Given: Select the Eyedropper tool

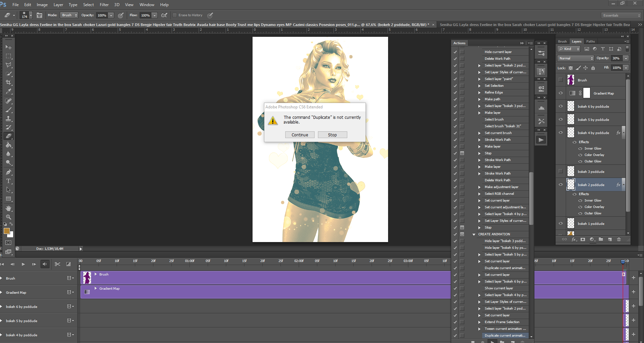Looking at the screenshot, I should click(9, 91).
